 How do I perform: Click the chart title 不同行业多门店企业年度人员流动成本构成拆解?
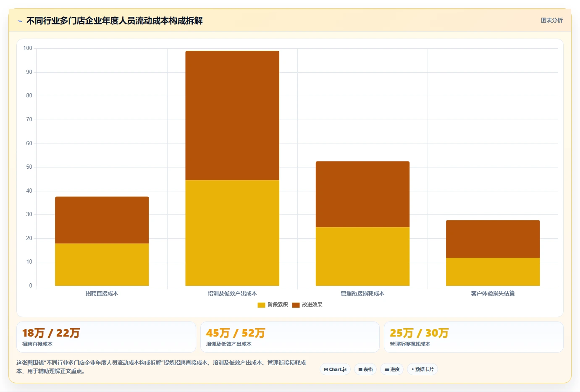pyautogui.click(x=114, y=21)
